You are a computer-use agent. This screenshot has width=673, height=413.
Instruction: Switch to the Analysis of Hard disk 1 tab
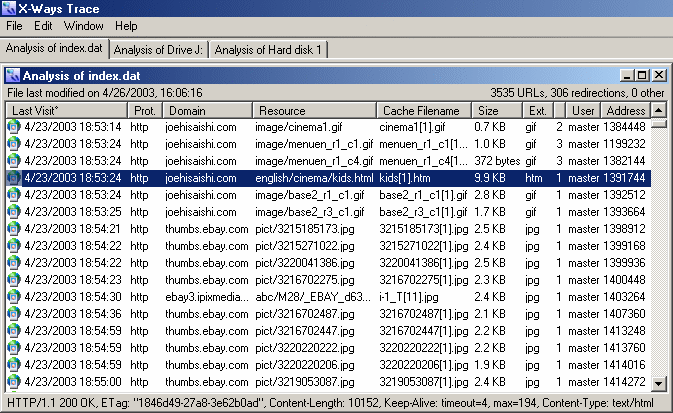click(268, 50)
